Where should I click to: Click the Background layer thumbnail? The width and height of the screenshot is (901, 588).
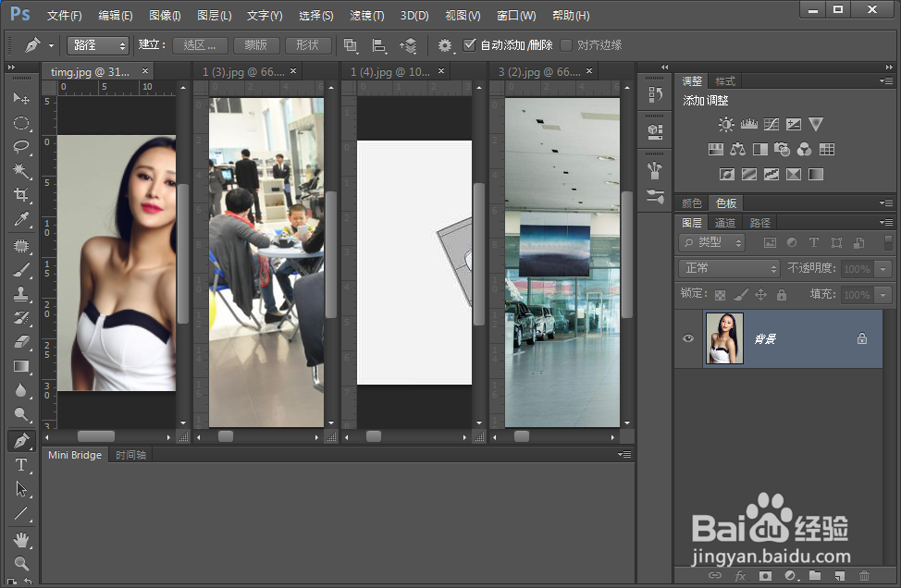[724, 338]
